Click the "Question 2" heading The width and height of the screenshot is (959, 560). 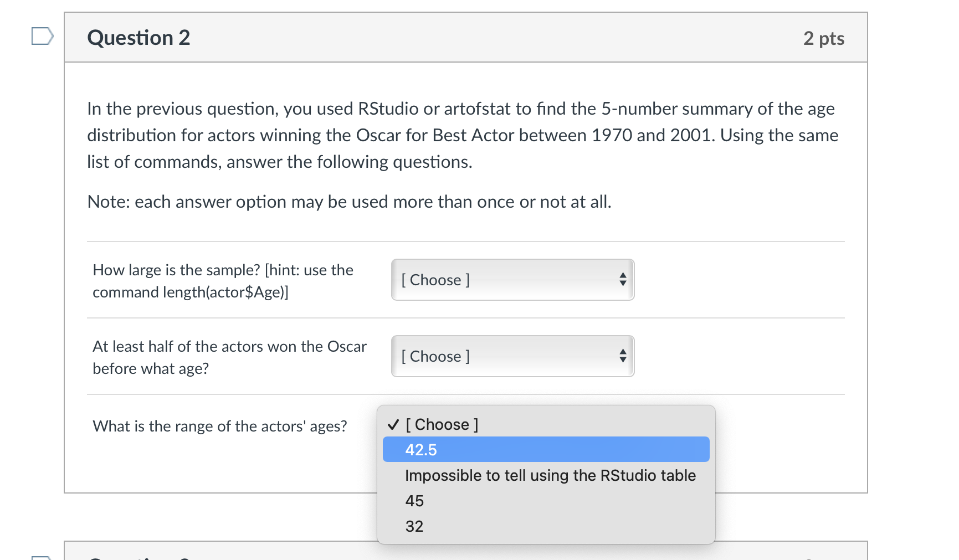tap(138, 37)
